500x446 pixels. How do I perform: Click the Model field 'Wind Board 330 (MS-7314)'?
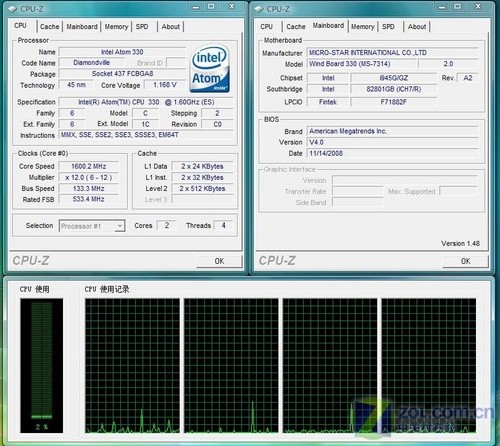pos(362,64)
